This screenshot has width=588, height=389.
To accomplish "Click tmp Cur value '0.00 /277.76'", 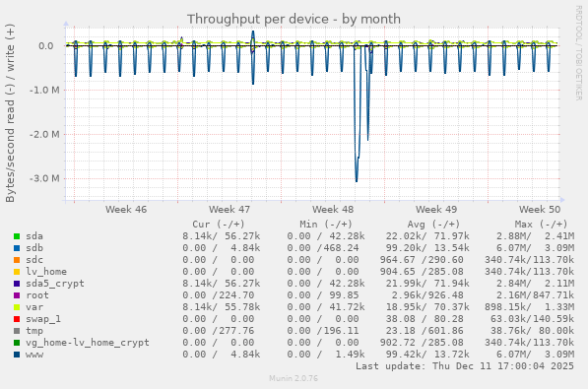I will [219, 331].
